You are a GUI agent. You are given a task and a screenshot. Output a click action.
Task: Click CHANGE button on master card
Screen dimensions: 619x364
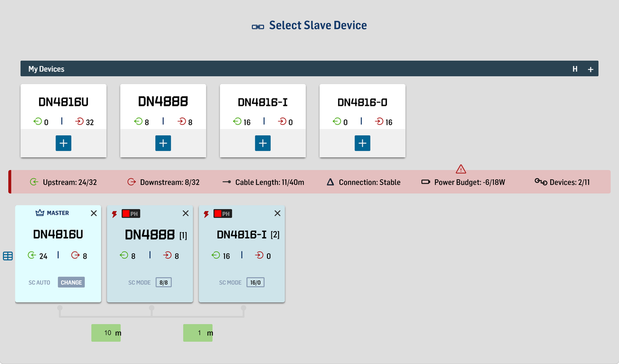tap(71, 282)
